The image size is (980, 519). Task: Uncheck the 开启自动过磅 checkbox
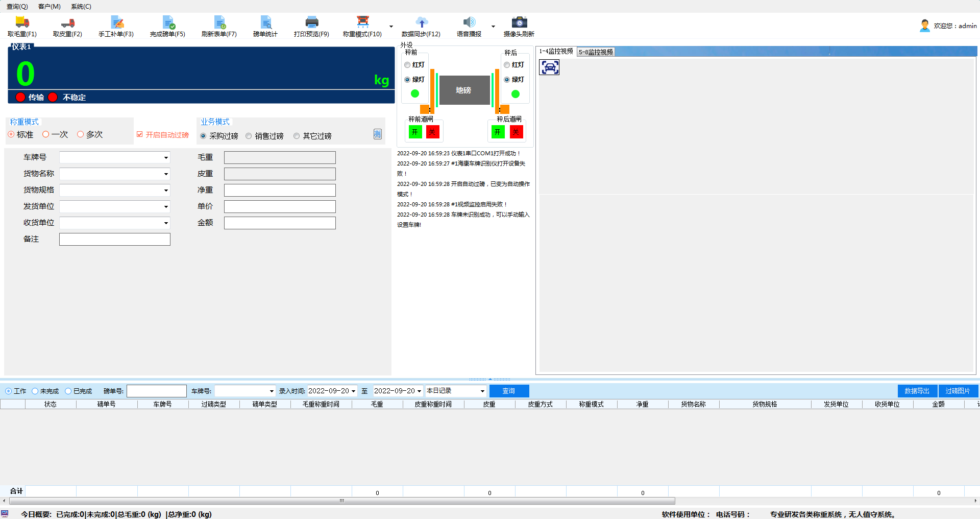[140, 135]
